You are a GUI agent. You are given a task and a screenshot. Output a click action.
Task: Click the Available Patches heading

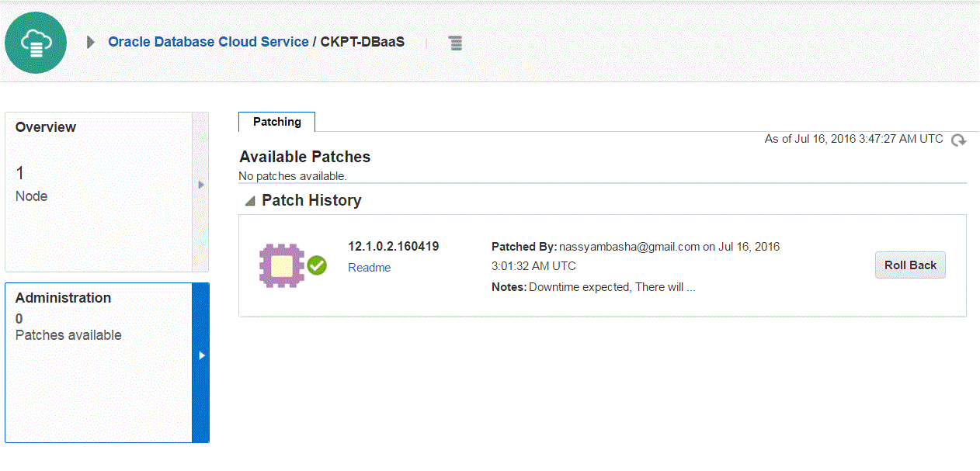pos(305,157)
